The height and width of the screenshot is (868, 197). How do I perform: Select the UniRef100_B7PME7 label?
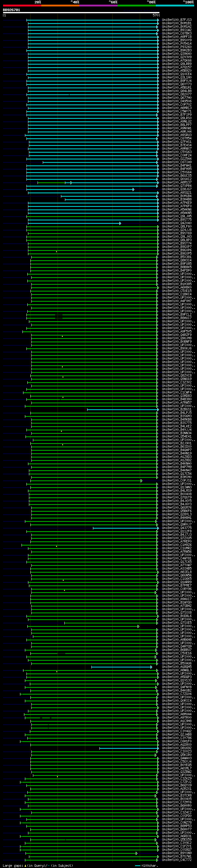click(177, 586)
